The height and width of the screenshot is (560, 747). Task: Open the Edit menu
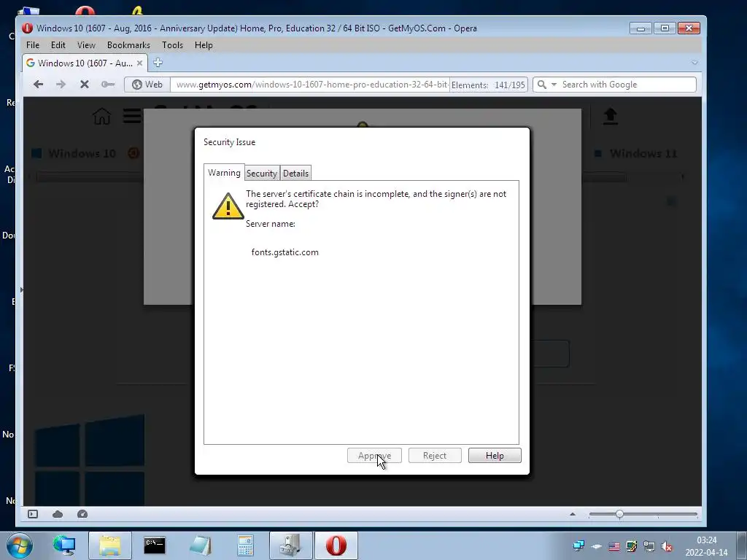click(x=58, y=44)
